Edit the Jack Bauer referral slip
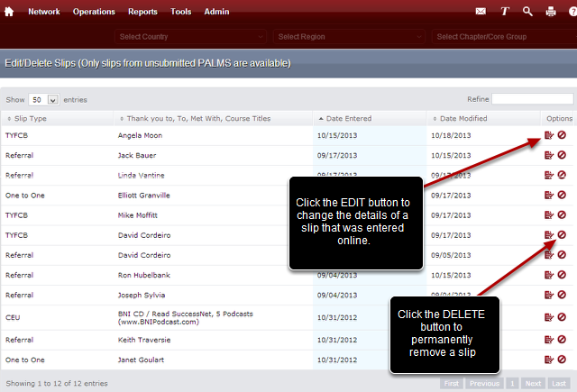The image size is (577, 392). (548, 155)
